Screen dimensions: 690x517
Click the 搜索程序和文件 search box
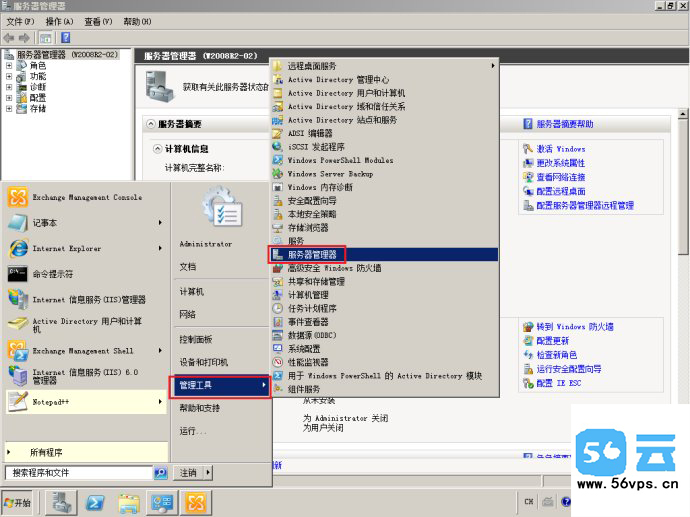tap(78, 472)
